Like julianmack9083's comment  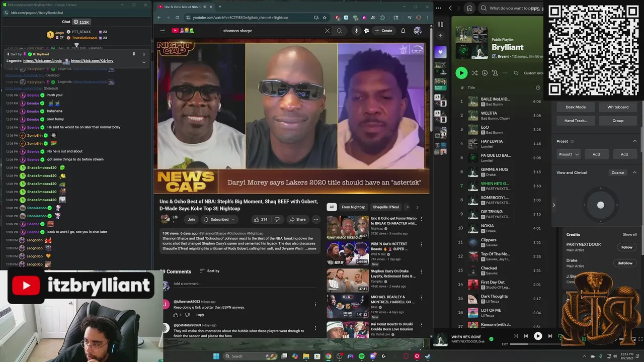(176, 315)
